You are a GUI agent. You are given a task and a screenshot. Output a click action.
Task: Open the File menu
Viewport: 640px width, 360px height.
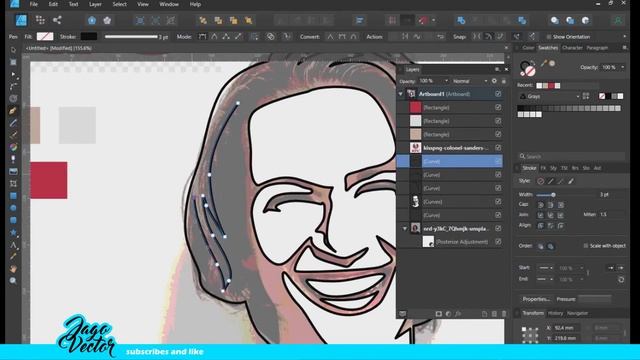click(33, 4)
